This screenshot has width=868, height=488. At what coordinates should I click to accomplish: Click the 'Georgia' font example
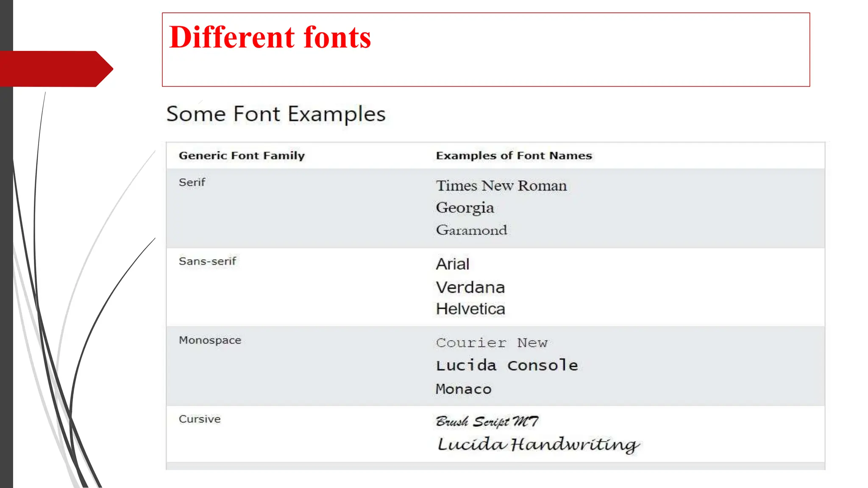[465, 208]
